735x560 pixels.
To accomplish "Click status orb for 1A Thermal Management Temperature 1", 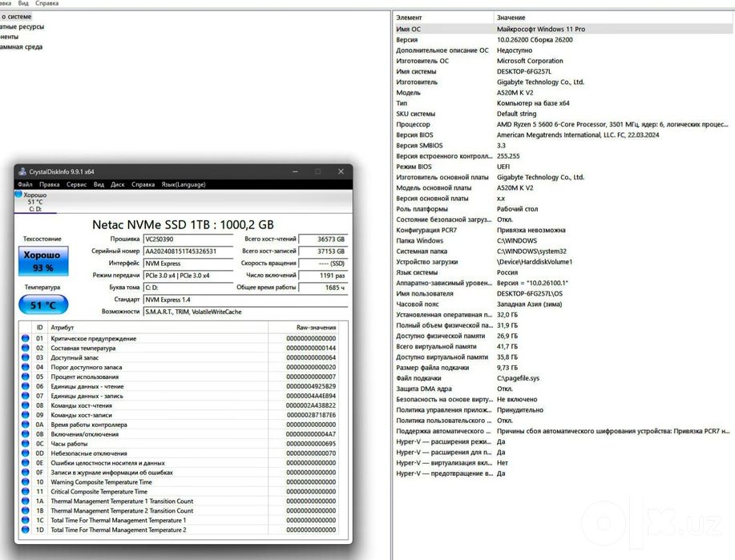I will pos(26,501).
